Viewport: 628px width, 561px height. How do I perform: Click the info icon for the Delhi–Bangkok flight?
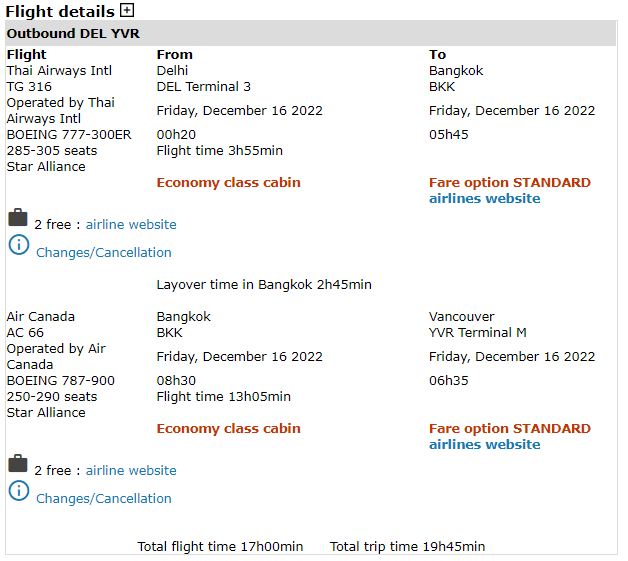pos(18,245)
